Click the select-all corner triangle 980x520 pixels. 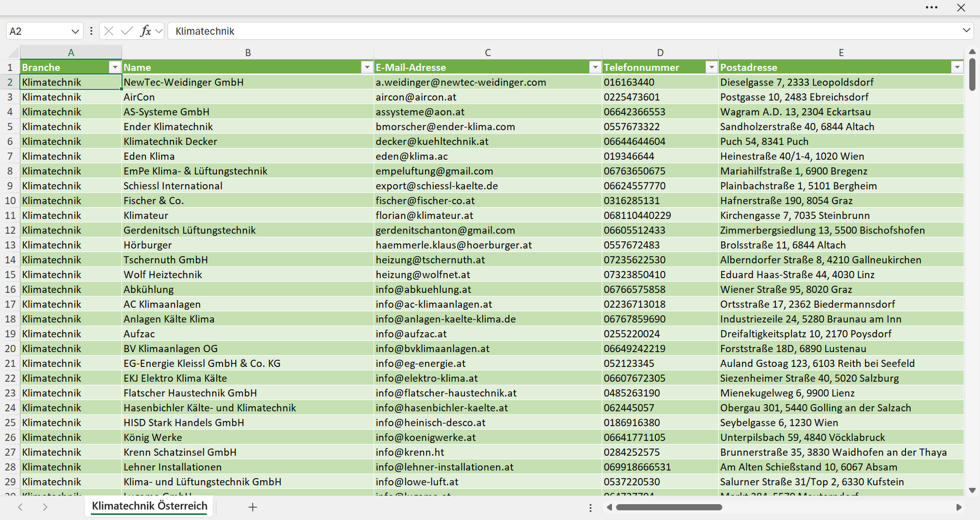tap(13, 53)
